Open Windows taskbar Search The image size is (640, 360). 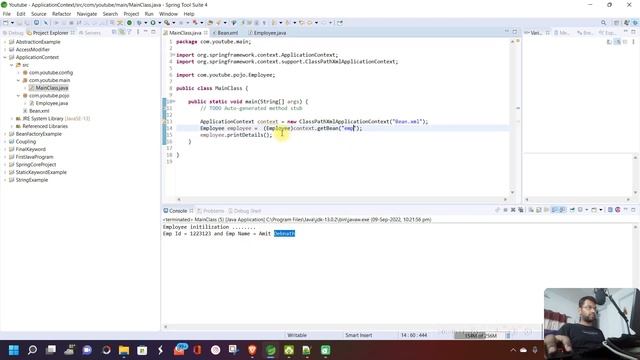pyautogui.click(x=32, y=350)
